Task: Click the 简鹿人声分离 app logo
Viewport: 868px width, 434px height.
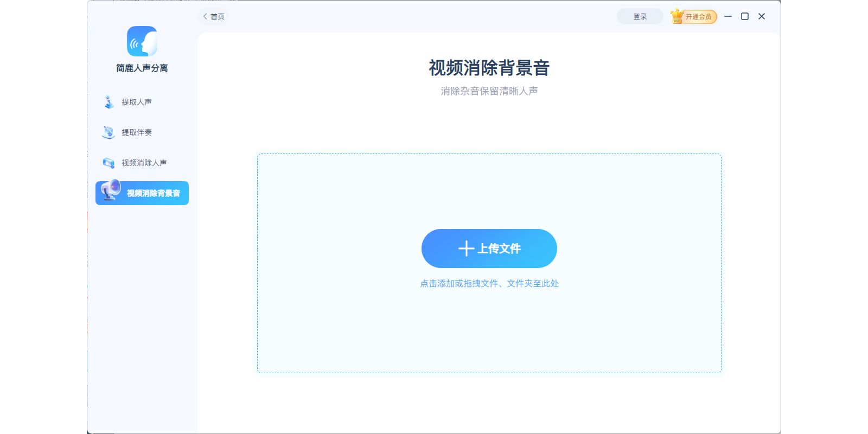Action: pyautogui.click(x=142, y=41)
